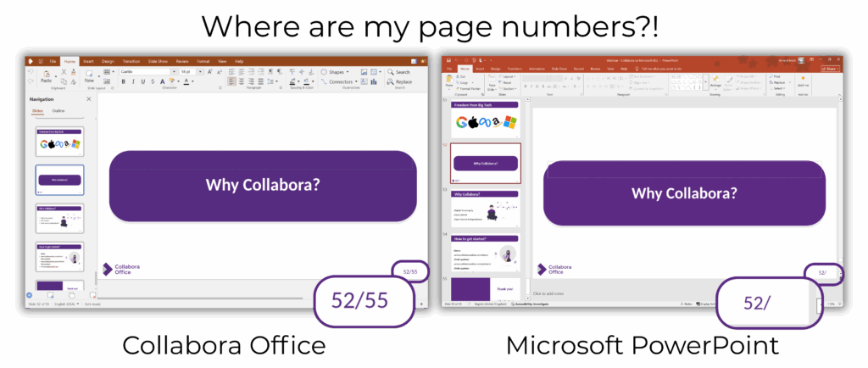Click the Add-ins icon in PowerPoint's ribbon
Image resolution: width=868 pixels, height=368 pixels.
(x=803, y=82)
